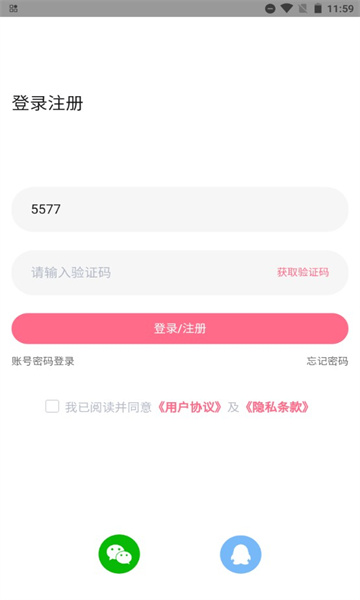Check the agreement checkbox before 我已阅读并同意
The width and height of the screenshot is (360, 600).
click(x=52, y=406)
